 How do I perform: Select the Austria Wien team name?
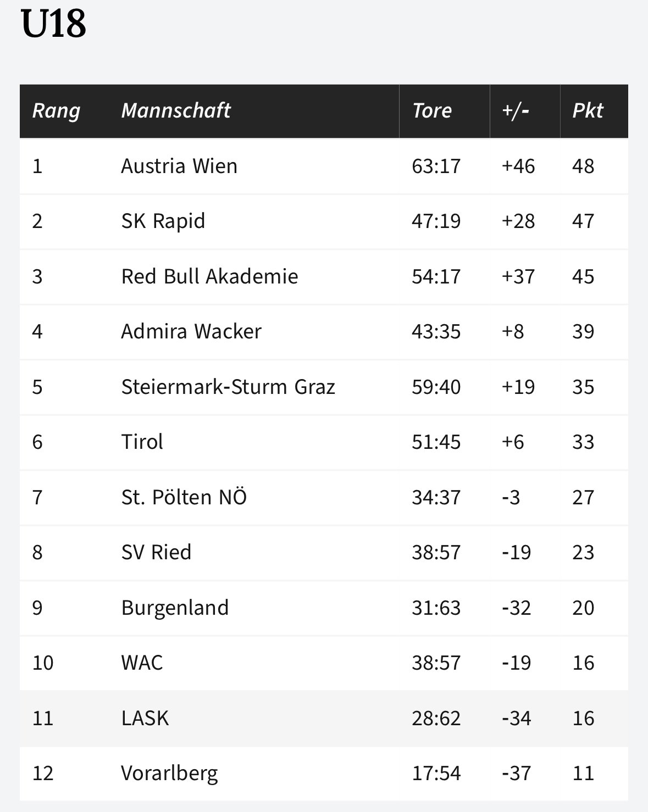(179, 166)
